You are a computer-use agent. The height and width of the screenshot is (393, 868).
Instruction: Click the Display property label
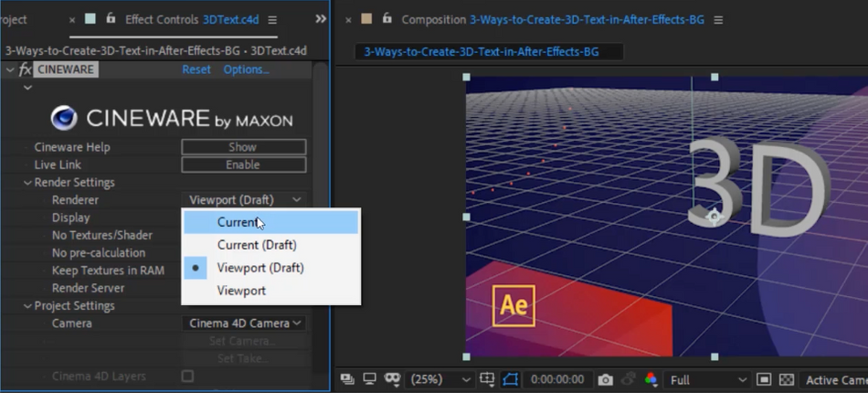(x=71, y=218)
